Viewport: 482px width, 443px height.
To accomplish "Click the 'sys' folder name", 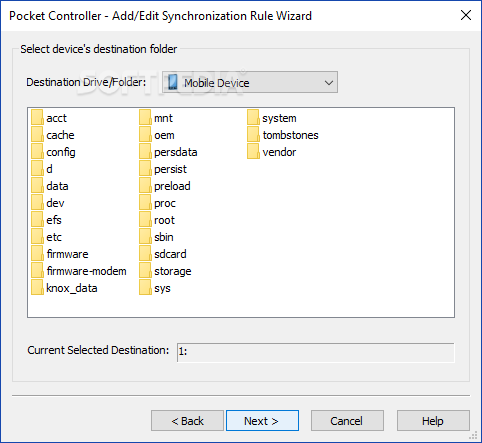I will coord(162,289).
